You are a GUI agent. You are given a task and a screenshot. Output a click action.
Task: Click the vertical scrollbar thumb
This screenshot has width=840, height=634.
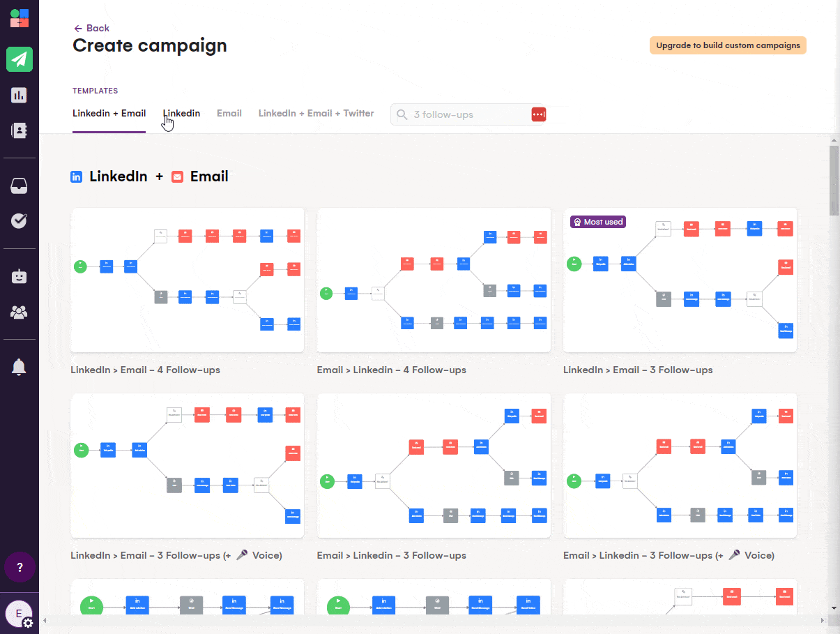834,181
